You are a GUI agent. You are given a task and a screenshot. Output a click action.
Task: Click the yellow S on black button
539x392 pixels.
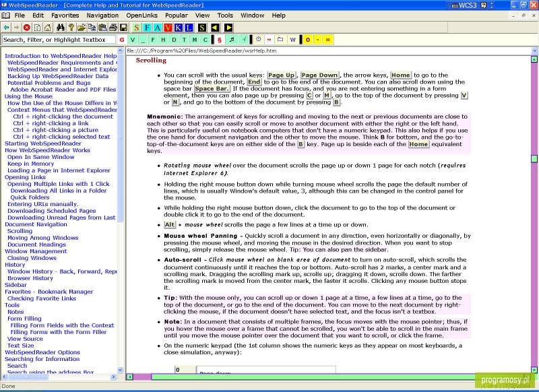click(x=202, y=28)
